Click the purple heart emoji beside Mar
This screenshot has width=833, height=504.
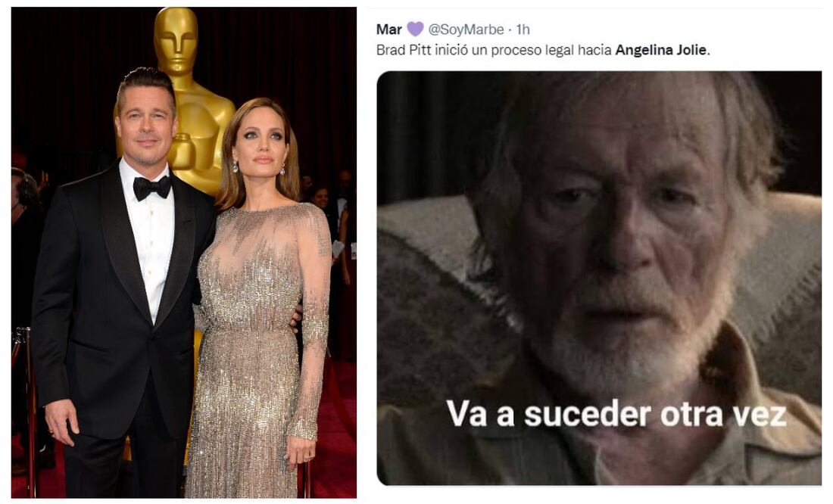tap(415, 29)
